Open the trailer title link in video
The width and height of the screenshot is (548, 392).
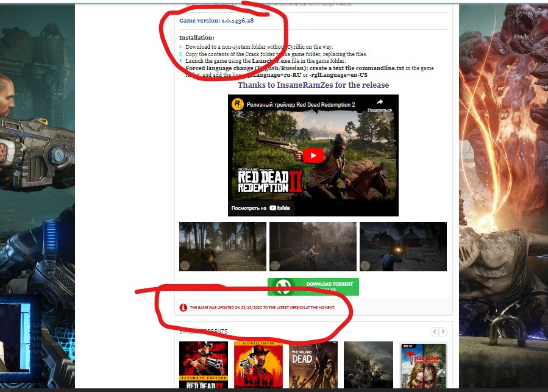(x=300, y=105)
